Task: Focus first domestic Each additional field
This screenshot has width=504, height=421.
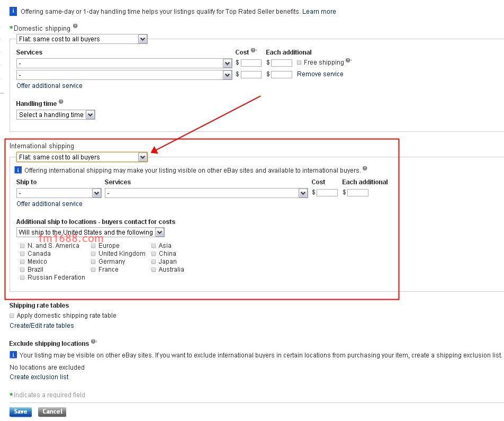Action: coord(282,63)
